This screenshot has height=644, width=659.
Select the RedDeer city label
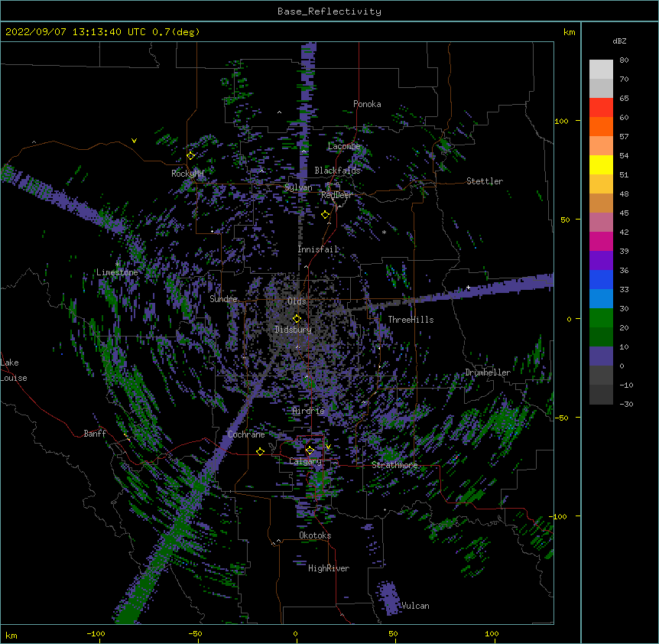(336, 195)
